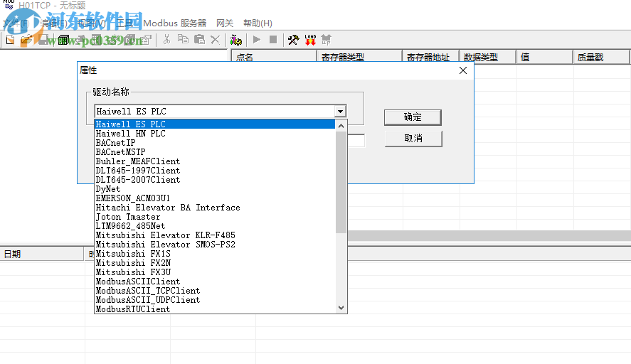Image resolution: width=631 pixels, height=364 pixels.
Task: Confirm the dialog with 确定
Action: (x=413, y=117)
